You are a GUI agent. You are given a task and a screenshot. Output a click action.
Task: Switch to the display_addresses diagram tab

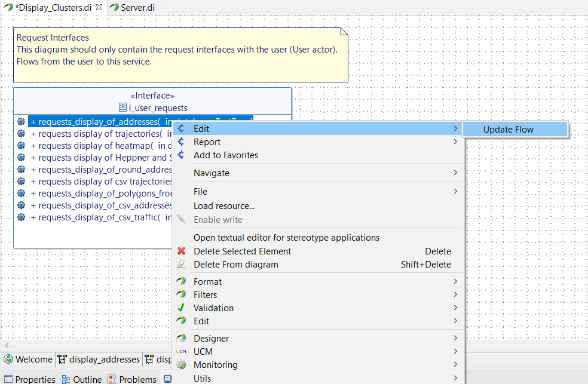(x=99, y=360)
